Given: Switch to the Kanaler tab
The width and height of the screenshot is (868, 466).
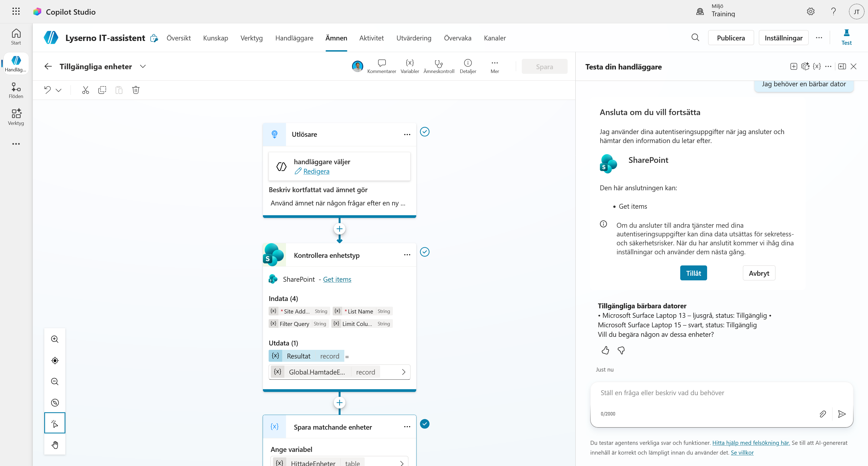Looking at the screenshot, I should [495, 38].
